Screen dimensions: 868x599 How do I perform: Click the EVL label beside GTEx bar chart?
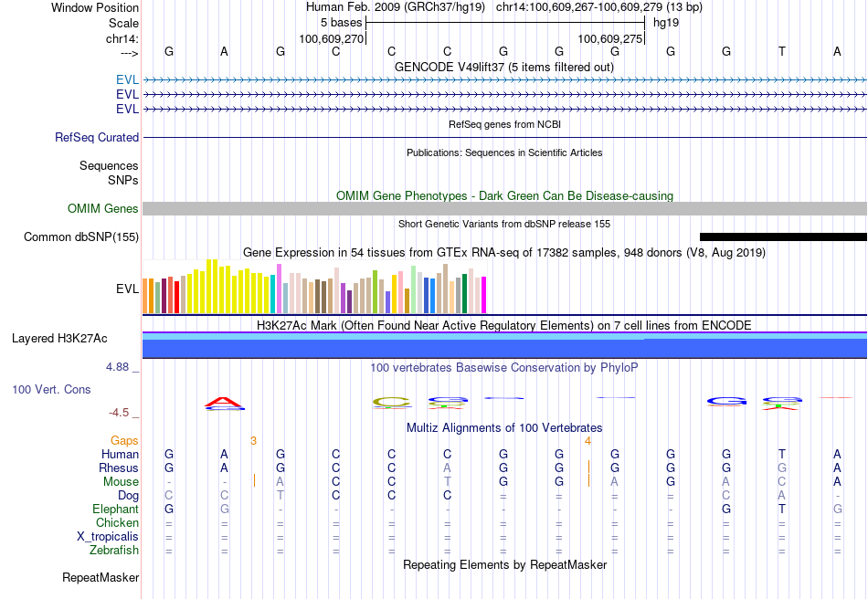pyautogui.click(x=127, y=289)
